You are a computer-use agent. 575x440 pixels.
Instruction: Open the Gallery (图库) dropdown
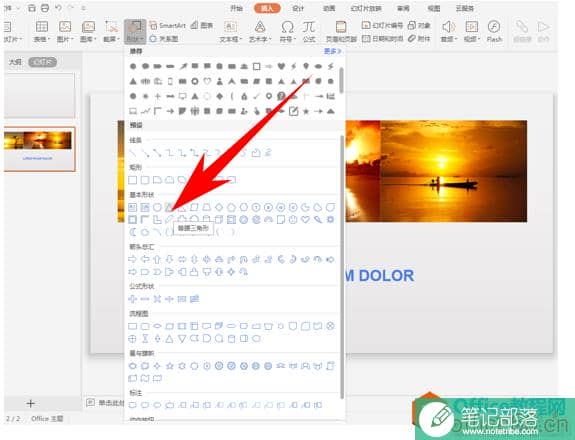pos(88,32)
